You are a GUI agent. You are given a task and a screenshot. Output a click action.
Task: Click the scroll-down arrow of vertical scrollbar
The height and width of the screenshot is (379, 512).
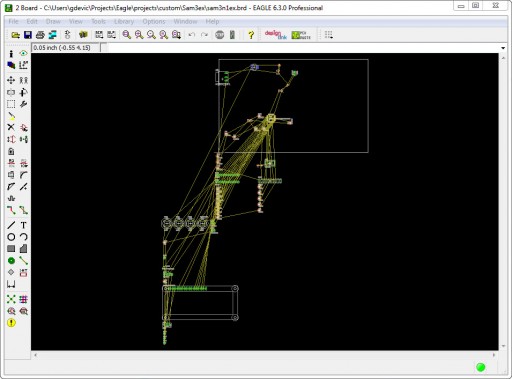[503, 346]
